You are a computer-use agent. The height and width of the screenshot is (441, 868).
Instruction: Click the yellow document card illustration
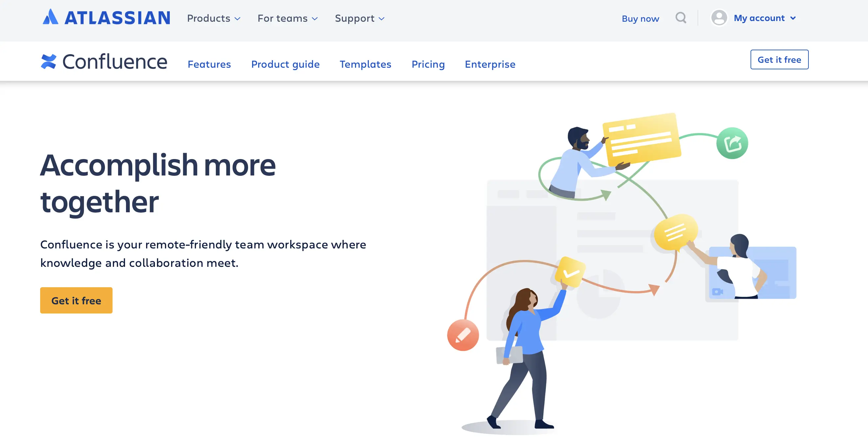click(x=641, y=139)
